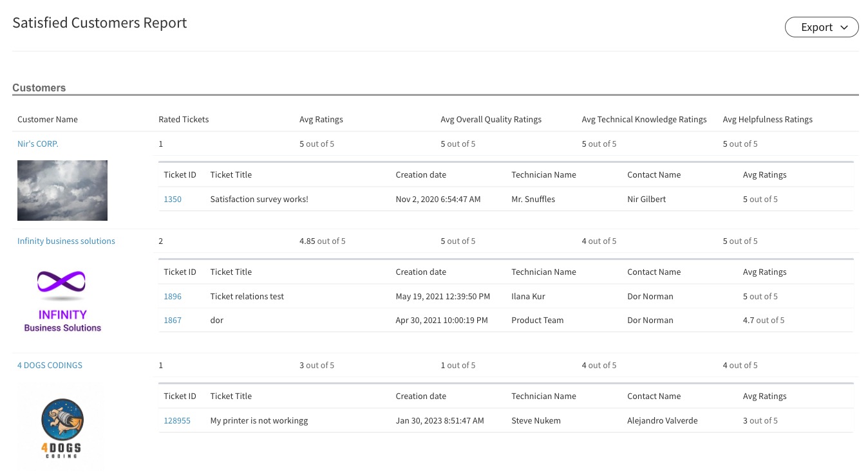
Task: Click the Customer Name column header
Action: 48,120
